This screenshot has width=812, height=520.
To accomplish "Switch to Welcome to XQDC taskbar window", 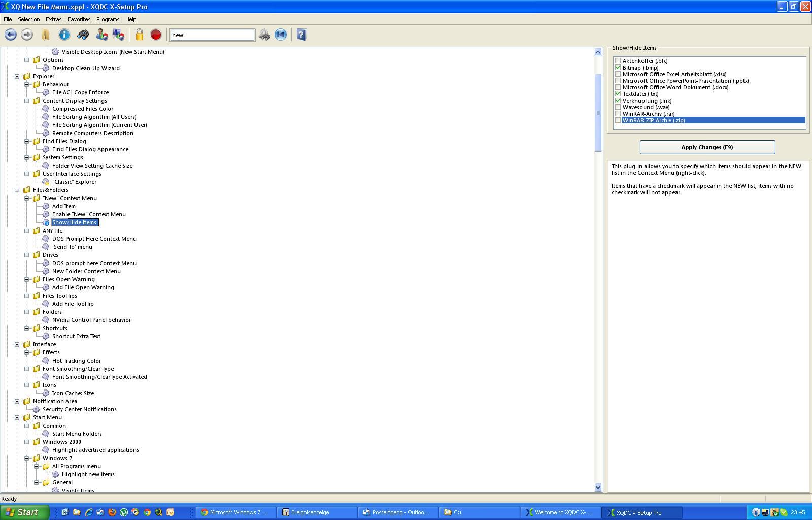I will 561,512.
